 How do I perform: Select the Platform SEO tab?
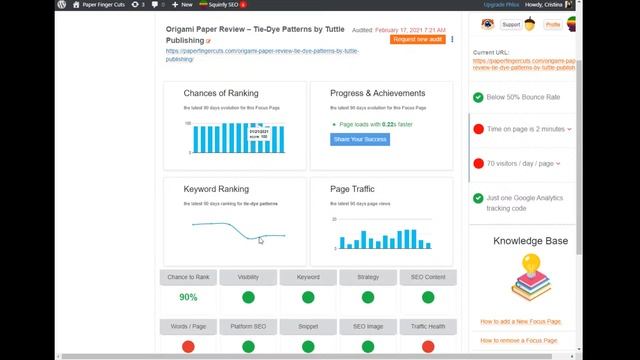[x=248, y=326]
